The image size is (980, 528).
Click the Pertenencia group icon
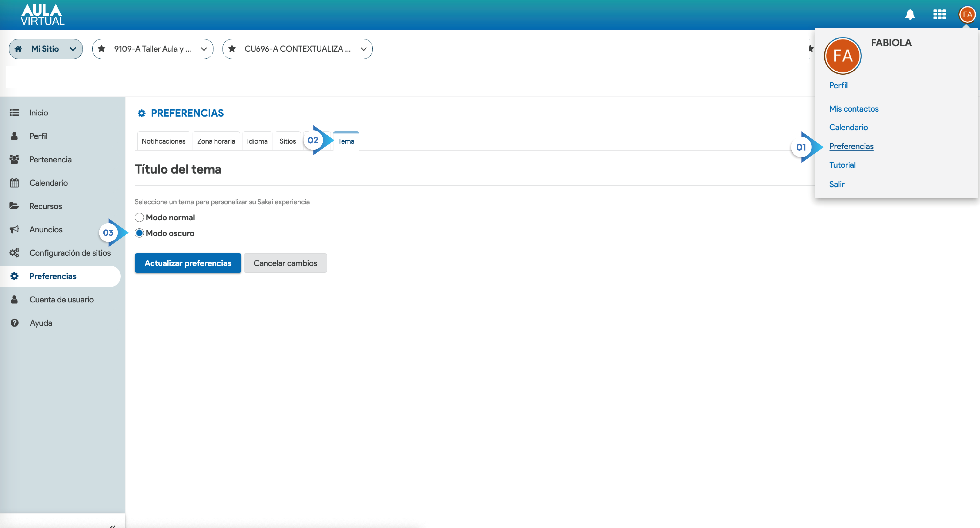coord(15,160)
